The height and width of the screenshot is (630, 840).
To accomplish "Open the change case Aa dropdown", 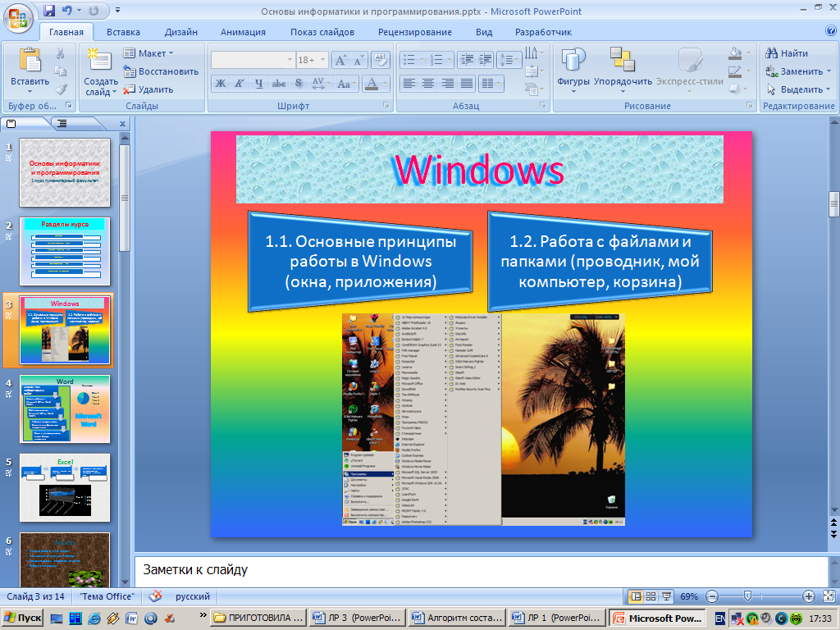I will click(347, 84).
